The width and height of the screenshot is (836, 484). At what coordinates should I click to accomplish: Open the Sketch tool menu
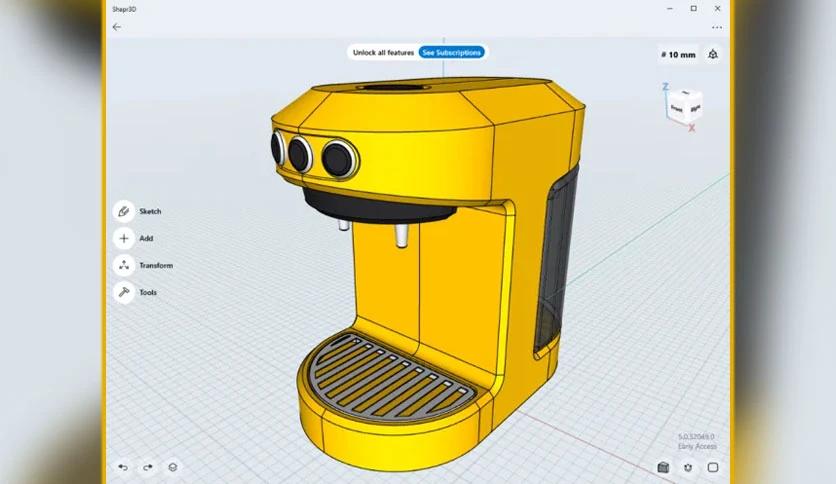124,211
